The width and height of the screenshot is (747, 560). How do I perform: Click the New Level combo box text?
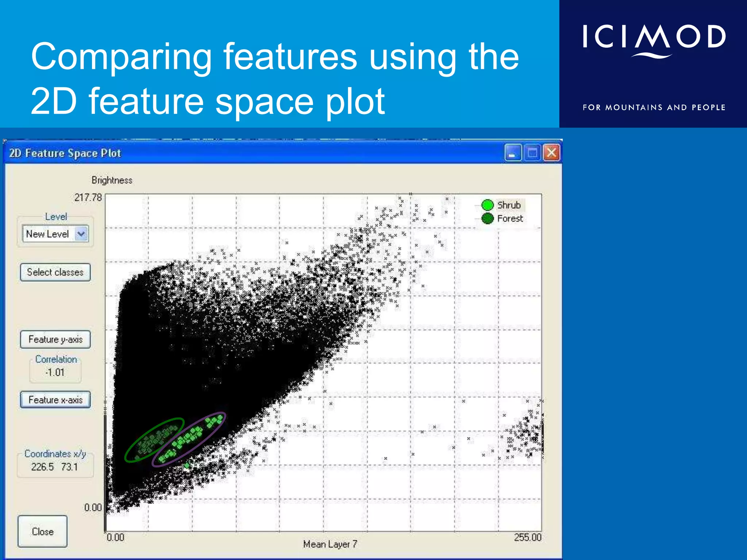48,234
